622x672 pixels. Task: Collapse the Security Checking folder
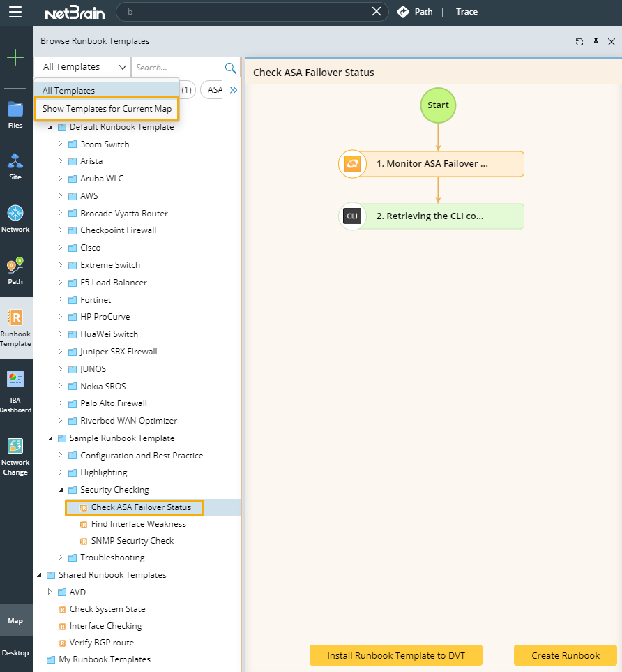61,490
